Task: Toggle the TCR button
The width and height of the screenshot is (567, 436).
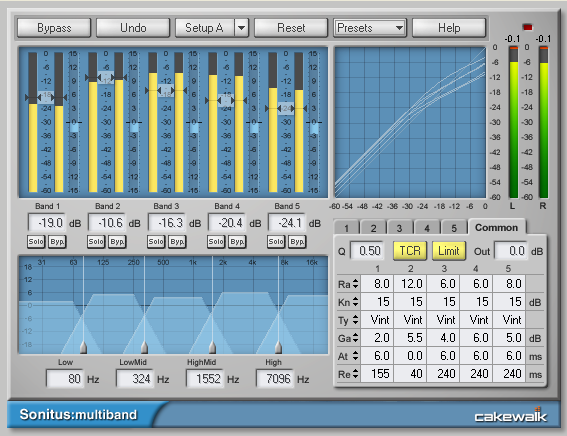Action: tap(410, 251)
